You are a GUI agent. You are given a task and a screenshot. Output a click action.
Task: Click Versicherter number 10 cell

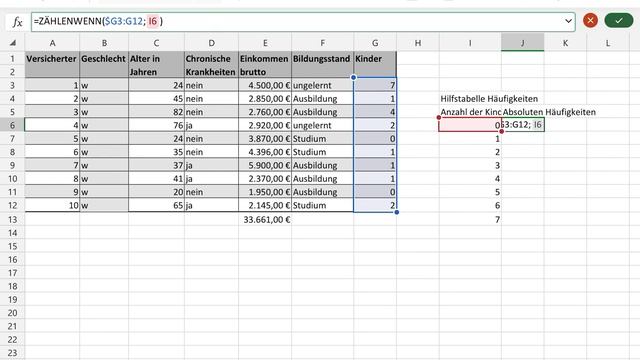coord(52,205)
